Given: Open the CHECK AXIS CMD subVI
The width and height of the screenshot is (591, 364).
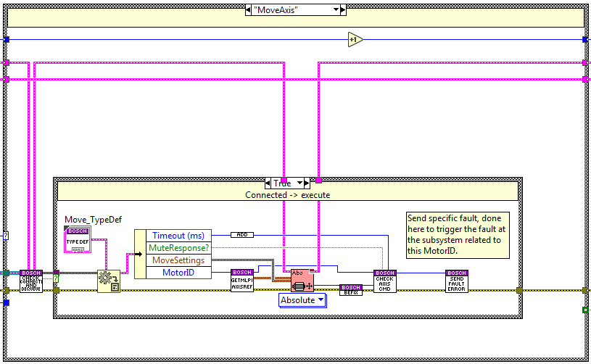Looking at the screenshot, I should pos(385,281).
